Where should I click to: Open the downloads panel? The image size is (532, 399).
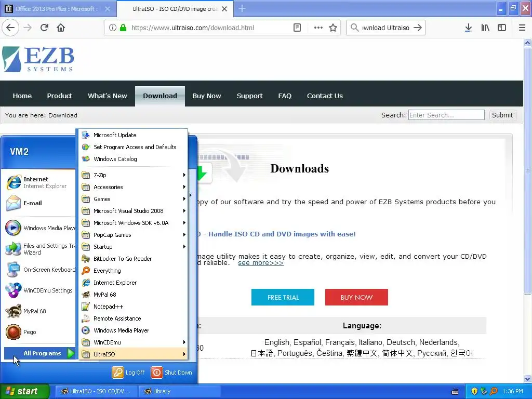tap(468, 28)
